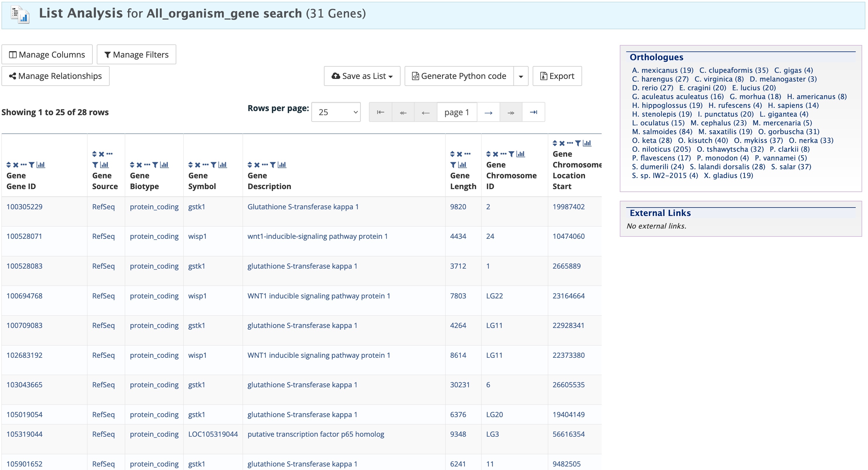Toggle visibility of Gene Length column

coord(467,154)
